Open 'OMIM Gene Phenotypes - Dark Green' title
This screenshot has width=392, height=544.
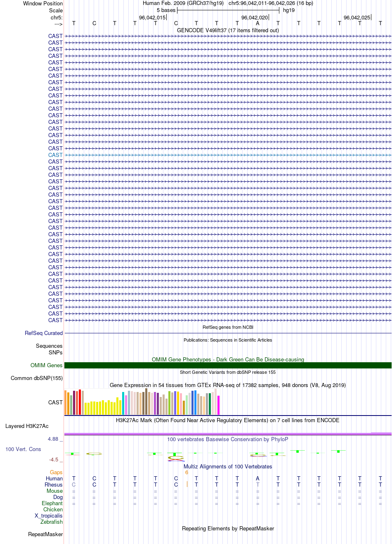(228, 359)
